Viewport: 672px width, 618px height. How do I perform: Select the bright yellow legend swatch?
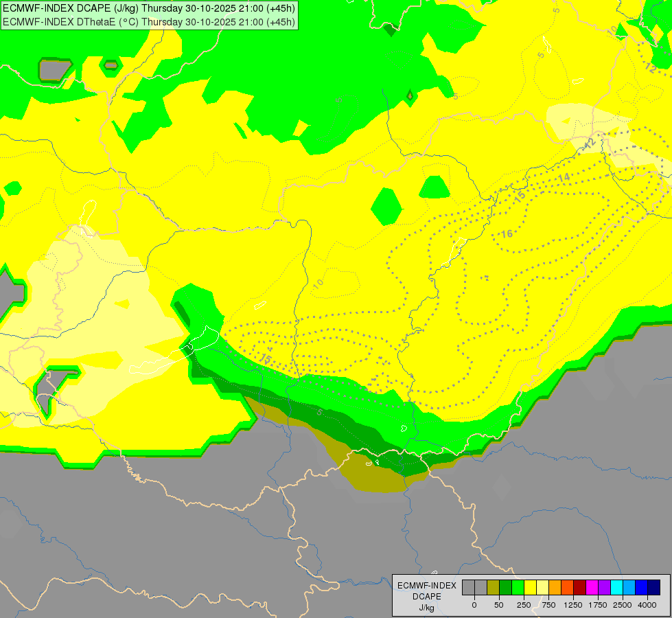tap(531, 588)
